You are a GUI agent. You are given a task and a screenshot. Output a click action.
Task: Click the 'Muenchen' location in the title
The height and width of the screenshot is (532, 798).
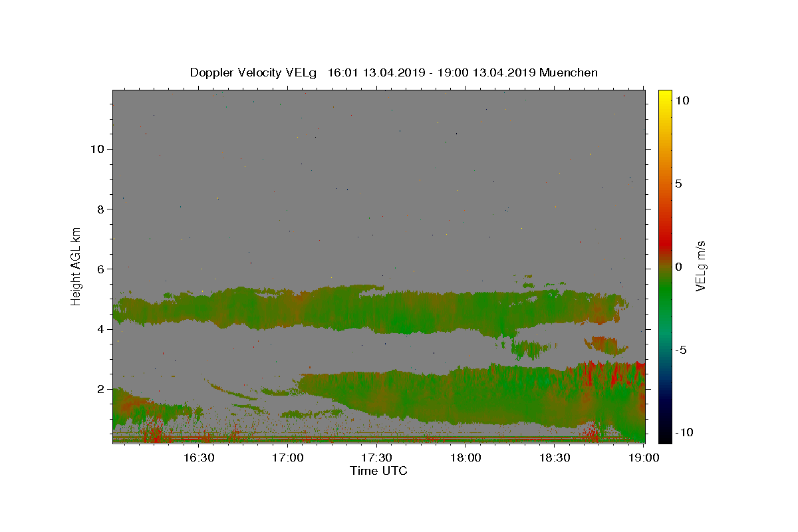[569, 72]
